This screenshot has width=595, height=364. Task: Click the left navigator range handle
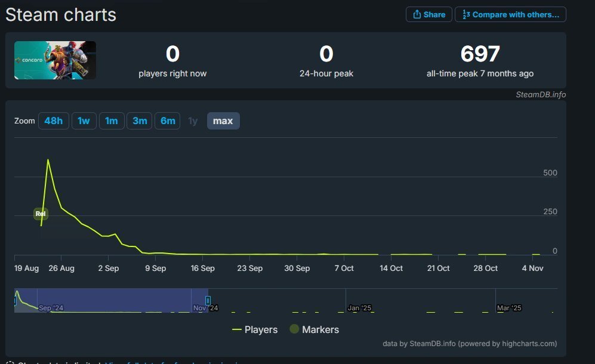tap(15, 300)
